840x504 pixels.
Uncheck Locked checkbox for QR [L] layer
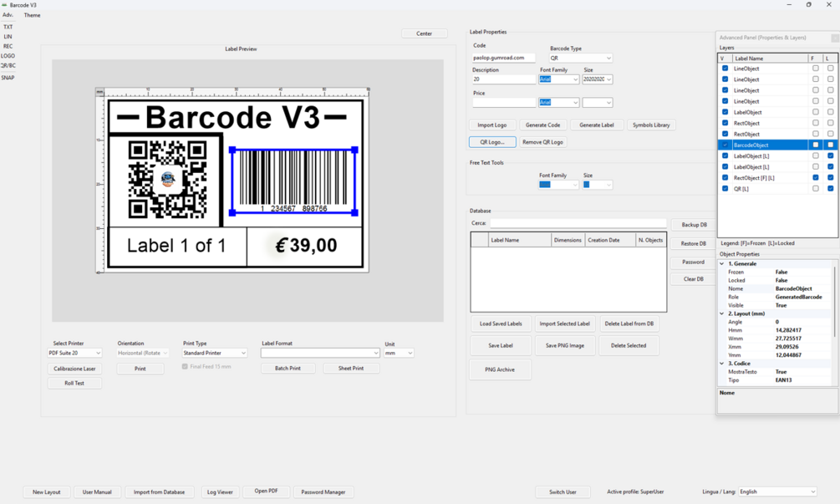click(x=830, y=189)
